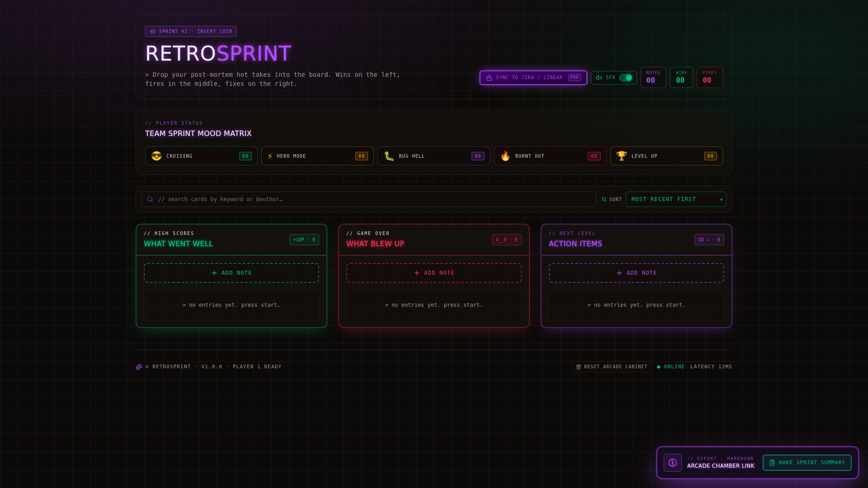Click the plus icon in purple Add Note

(x=619, y=273)
